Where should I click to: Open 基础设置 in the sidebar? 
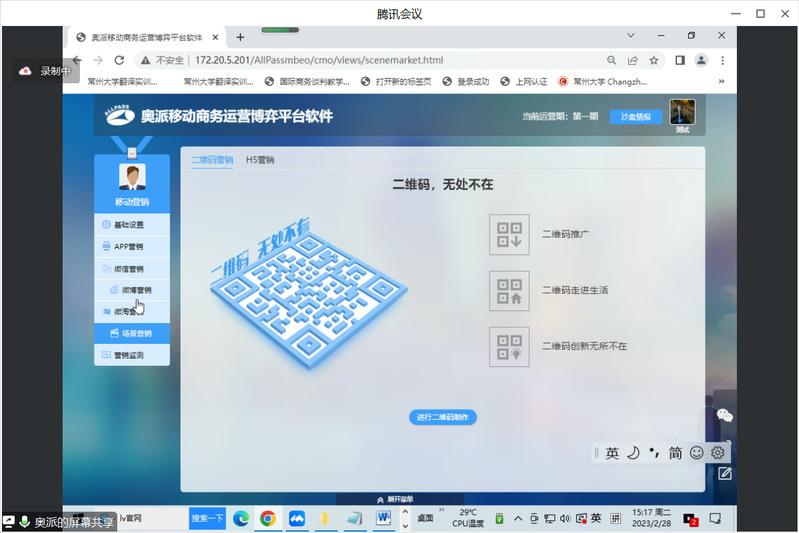coord(132,225)
